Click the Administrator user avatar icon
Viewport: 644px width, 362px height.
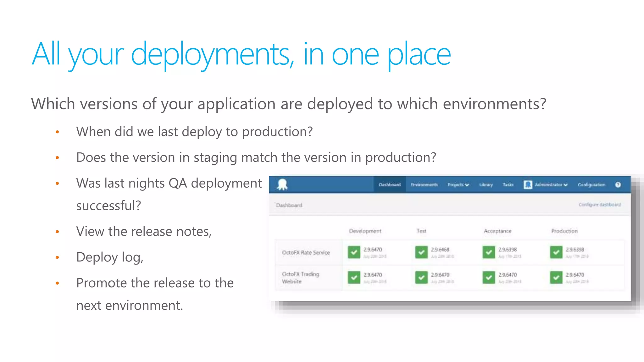[x=528, y=185]
